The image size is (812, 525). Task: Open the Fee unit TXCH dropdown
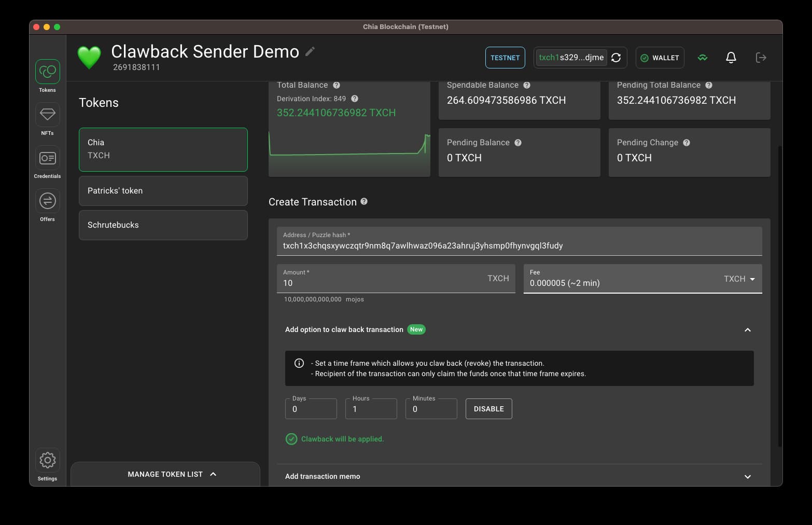coord(739,279)
